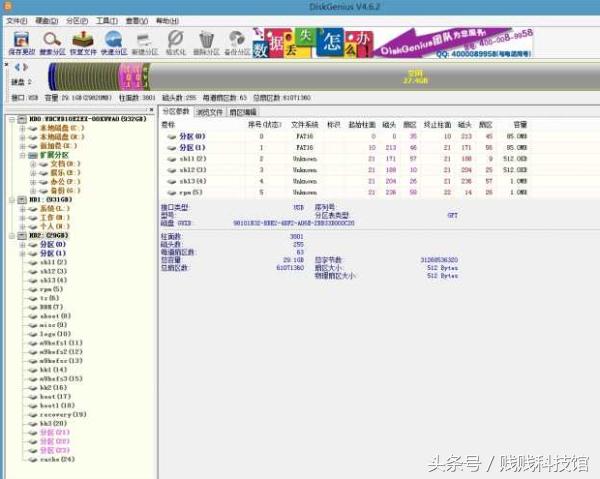Select boot1 (18) in disk tree

pos(57,406)
